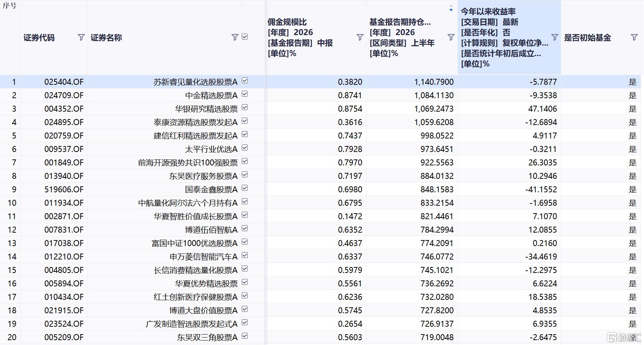Select row number 1
Viewport: 644px width, 345px height.
coord(14,82)
